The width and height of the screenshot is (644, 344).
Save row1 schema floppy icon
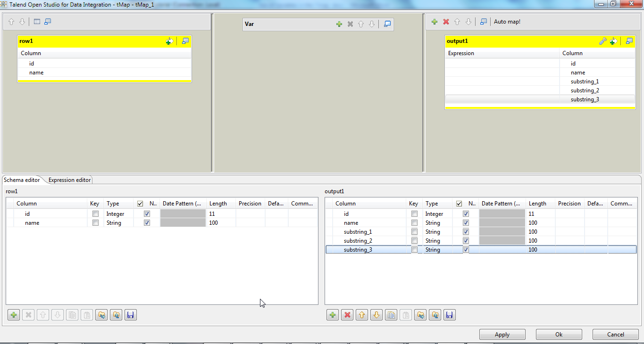click(x=131, y=315)
